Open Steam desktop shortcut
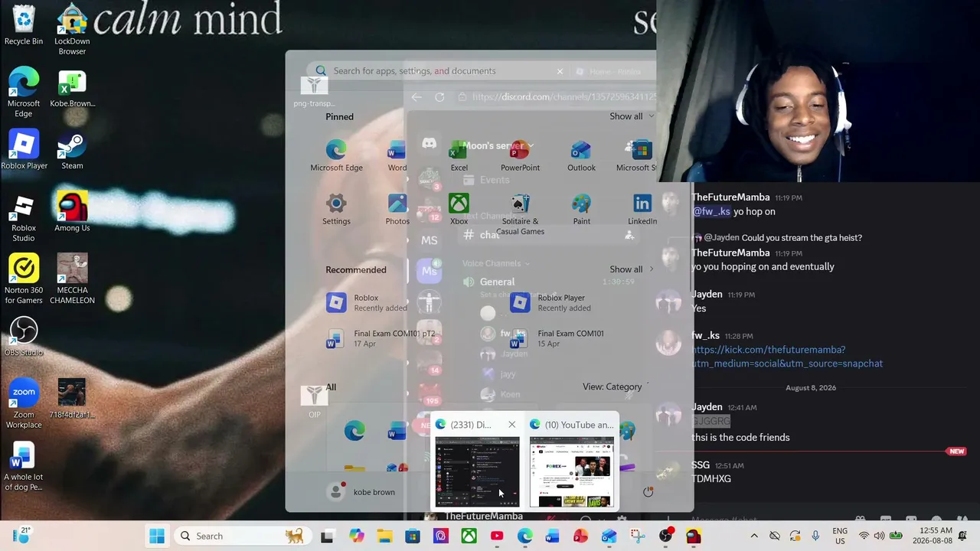Screen dimensions: 980x551 coord(72,150)
